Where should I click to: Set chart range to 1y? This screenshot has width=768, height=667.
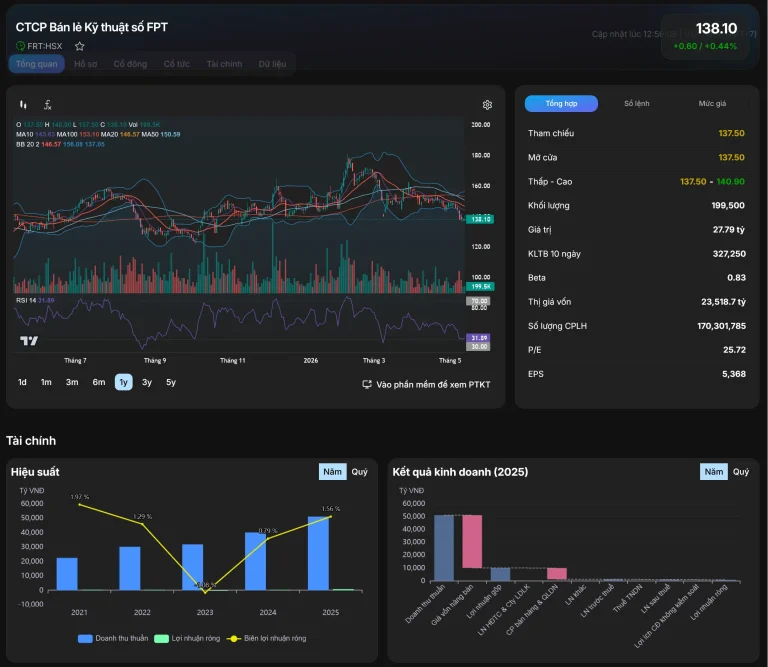(123, 382)
